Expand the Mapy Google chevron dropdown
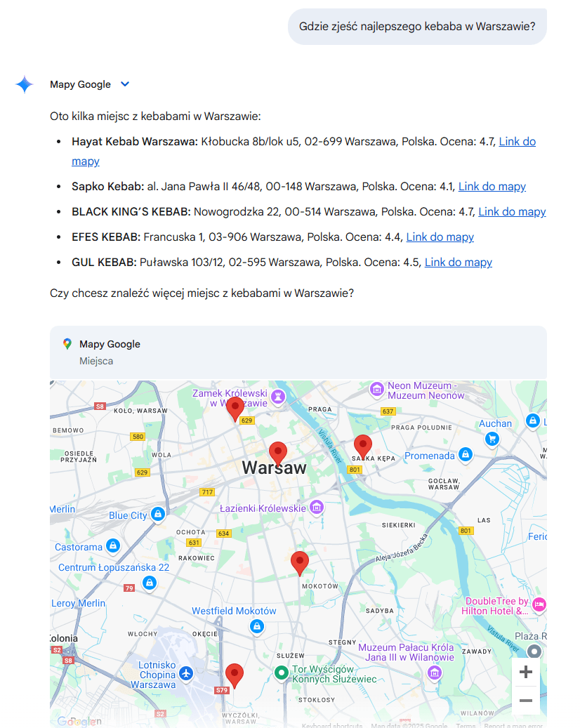580x728 pixels. 125,84
